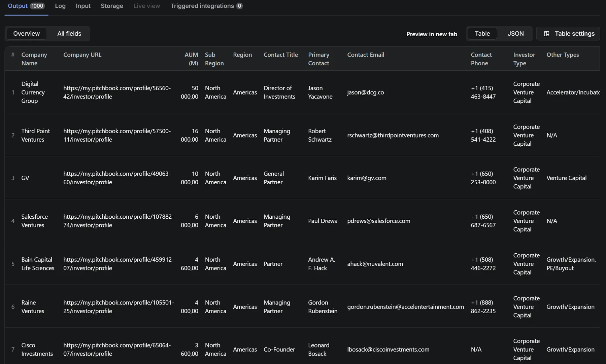Click the Table settings grid icon
Image resolution: width=606 pixels, height=364 pixels.
[546, 34]
